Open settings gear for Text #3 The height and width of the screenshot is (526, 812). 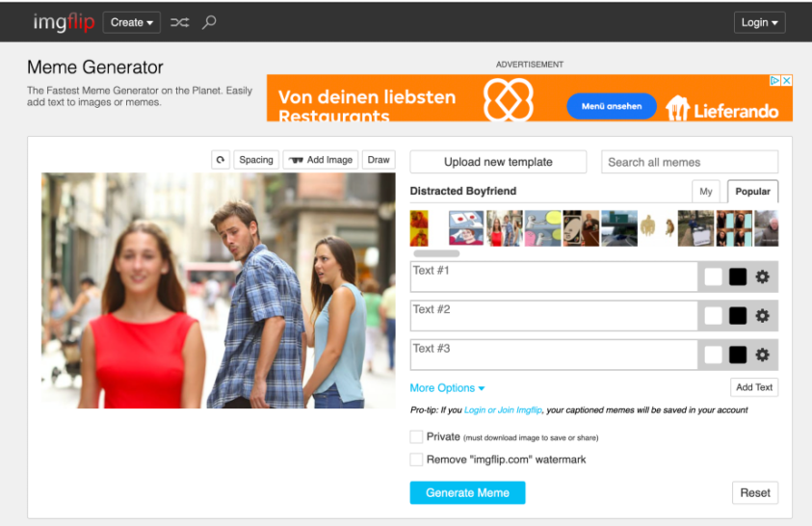click(x=762, y=355)
